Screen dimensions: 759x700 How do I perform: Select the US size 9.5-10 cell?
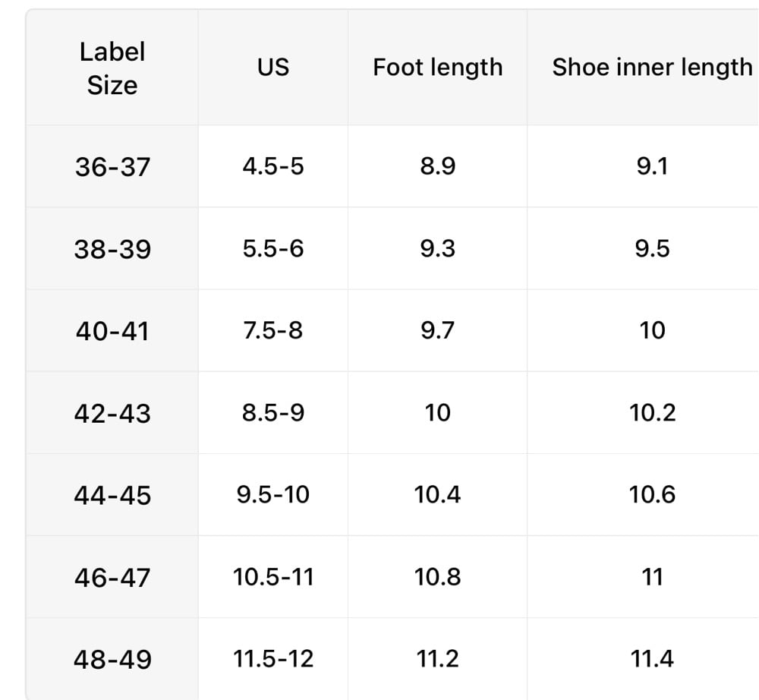coord(273,495)
